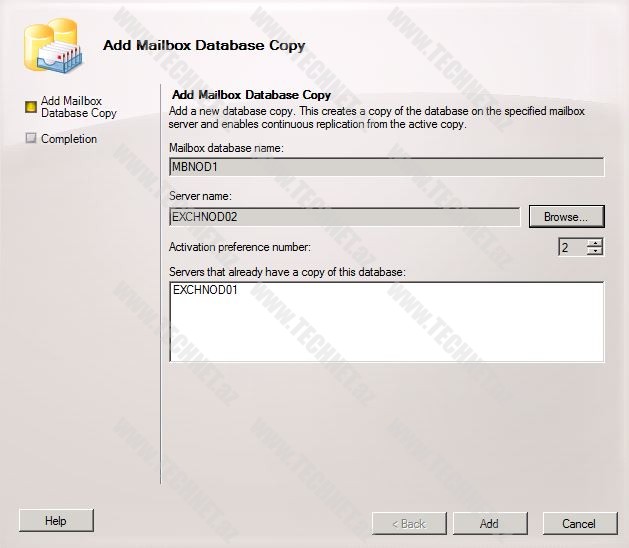Viewport: 629px width, 548px height.
Task: Open Help for this wizard
Action: click(x=56, y=521)
